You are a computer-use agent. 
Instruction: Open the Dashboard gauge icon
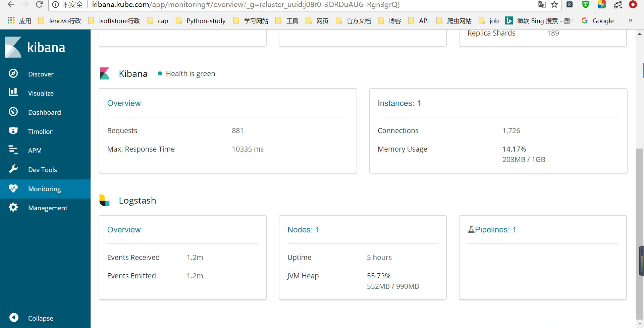[x=13, y=111]
